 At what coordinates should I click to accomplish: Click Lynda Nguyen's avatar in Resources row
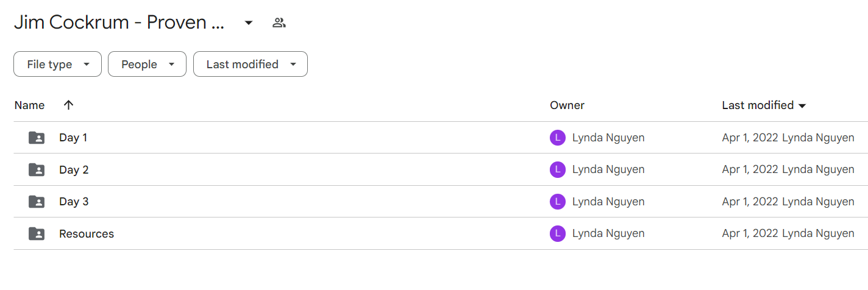pos(557,233)
